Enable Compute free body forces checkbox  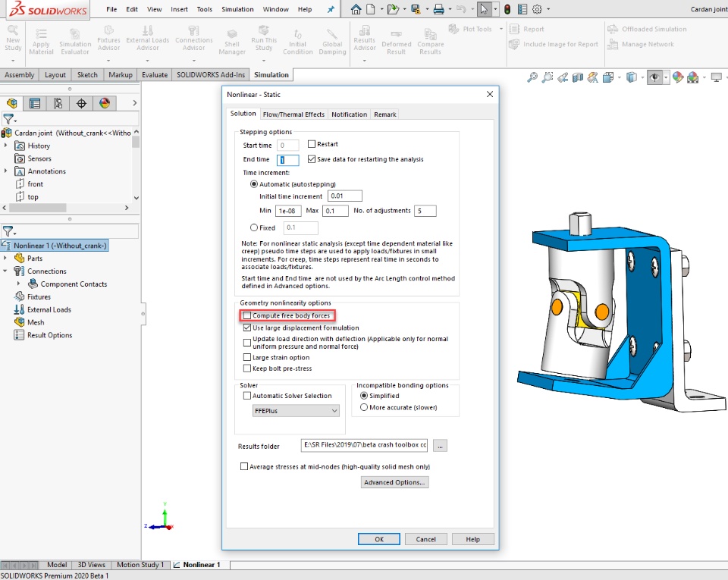[247, 315]
